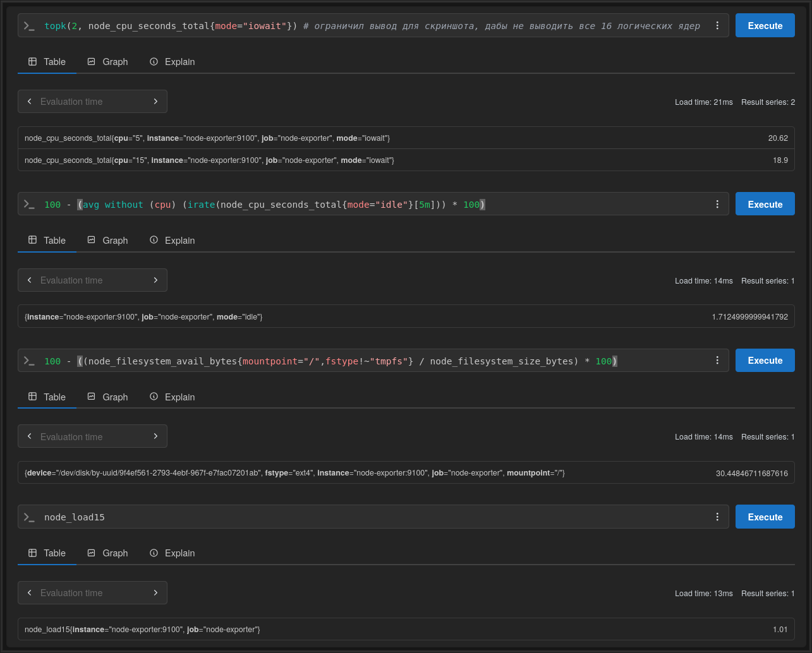Viewport: 812px width, 653px height.
Task: Select Graph tab under the node_load15 query
Action: (x=107, y=553)
